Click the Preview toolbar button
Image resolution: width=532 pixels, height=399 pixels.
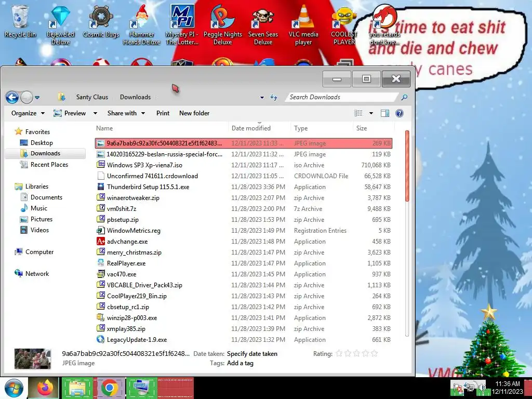pyautogui.click(x=70, y=113)
